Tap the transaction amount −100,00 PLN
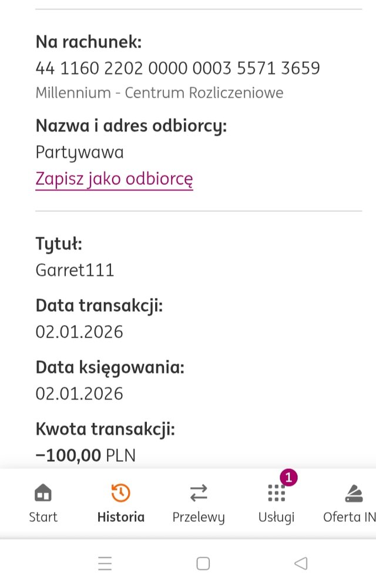The image size is (376, 588). pyautogui.click(x=85, y=455)
